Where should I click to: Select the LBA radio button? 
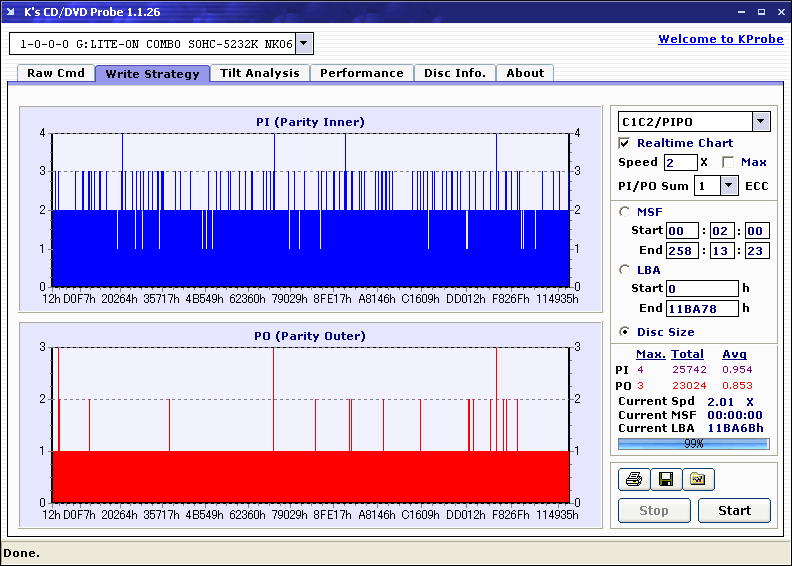pyautogui.click(x=625, y=269)
